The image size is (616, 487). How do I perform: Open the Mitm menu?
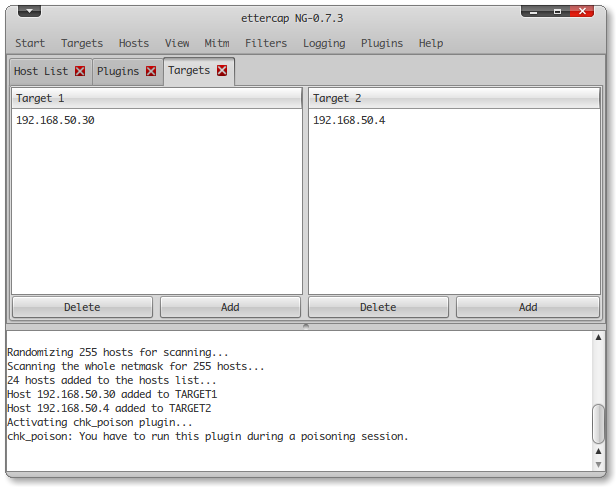(217, 43)
